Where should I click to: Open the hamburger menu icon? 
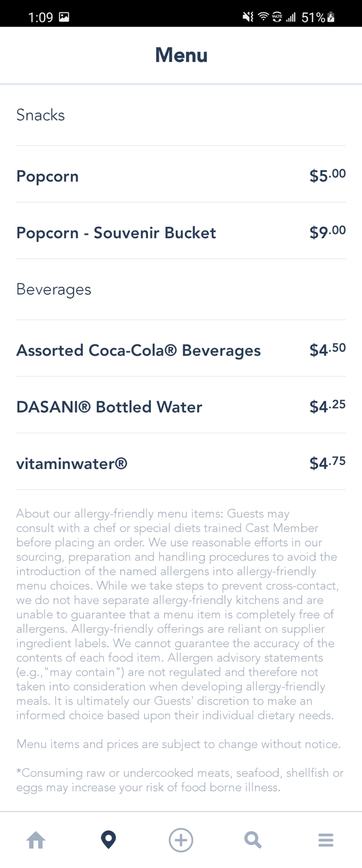(326, 840)
